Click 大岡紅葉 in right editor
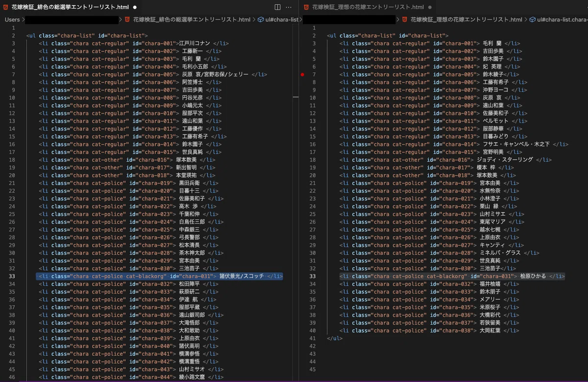588x382 pixels. pyautogui.click(x=490, y=331)
